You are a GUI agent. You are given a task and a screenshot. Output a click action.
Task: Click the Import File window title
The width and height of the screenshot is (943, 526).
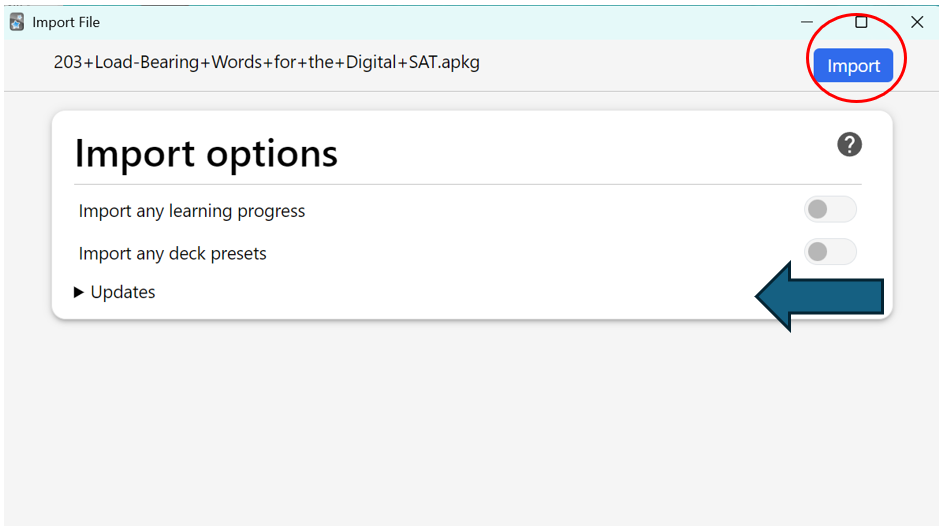pyautogui.click(x=66, y=22)
